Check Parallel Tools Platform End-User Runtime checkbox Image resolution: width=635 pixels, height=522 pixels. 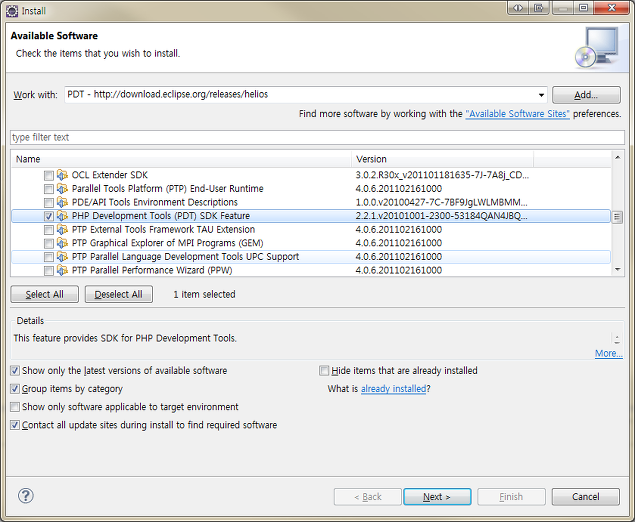(x=49, y=189)
